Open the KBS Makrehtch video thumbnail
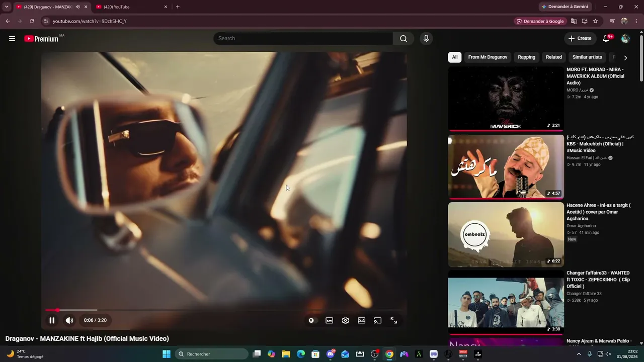Viewport: 644px width, 362px height. pyautogui.click(x=506, y=166)
